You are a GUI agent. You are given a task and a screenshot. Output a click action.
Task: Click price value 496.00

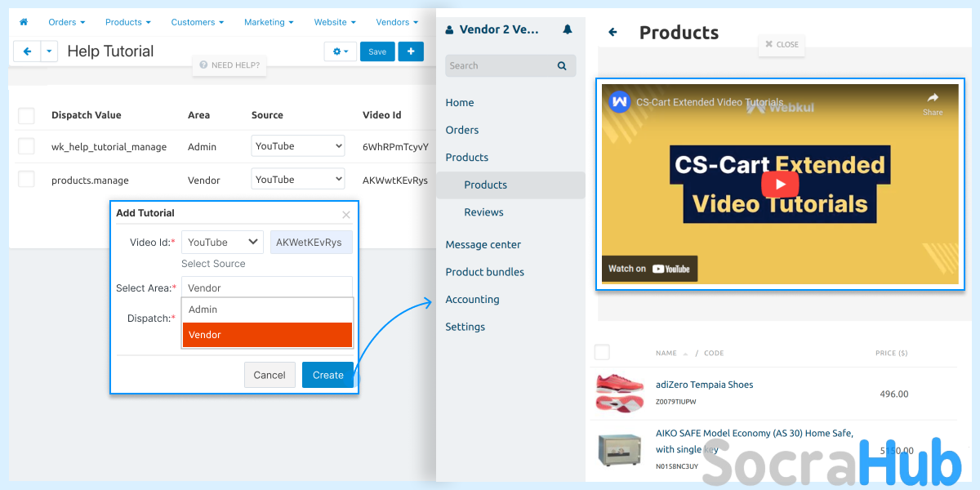pos(894,394)
